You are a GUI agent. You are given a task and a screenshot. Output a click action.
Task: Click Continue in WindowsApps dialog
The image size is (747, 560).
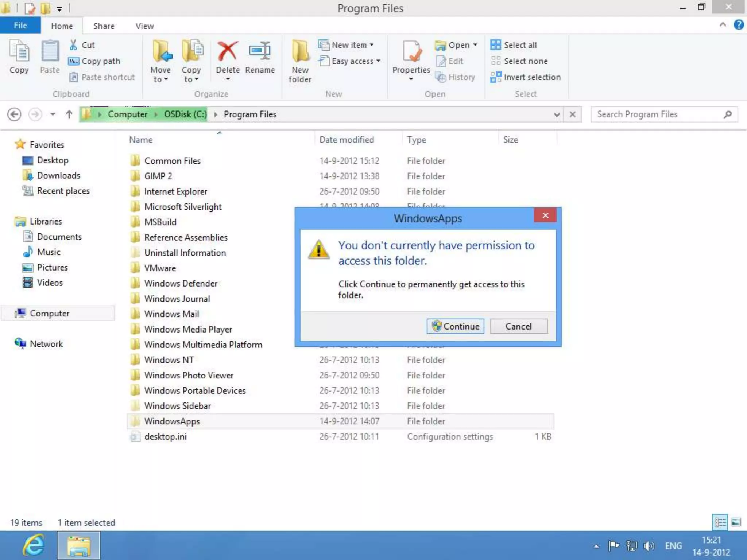click(456, 326)
